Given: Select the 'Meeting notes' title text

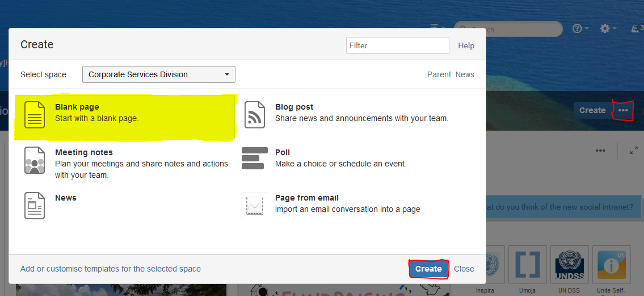Looking at the screenshot, I should click(84, 152).
